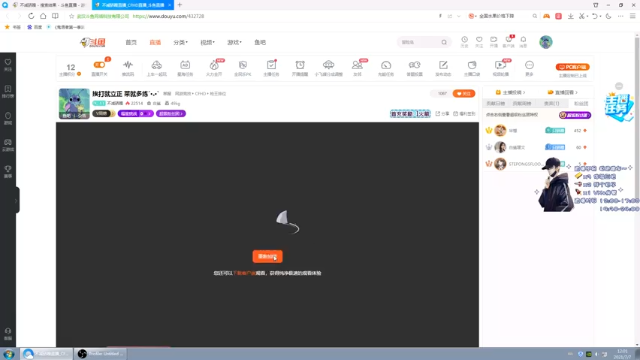Open the flame icon with NEW badge
Viewport: 640px width, 360px height.
(x=214, y=65)
